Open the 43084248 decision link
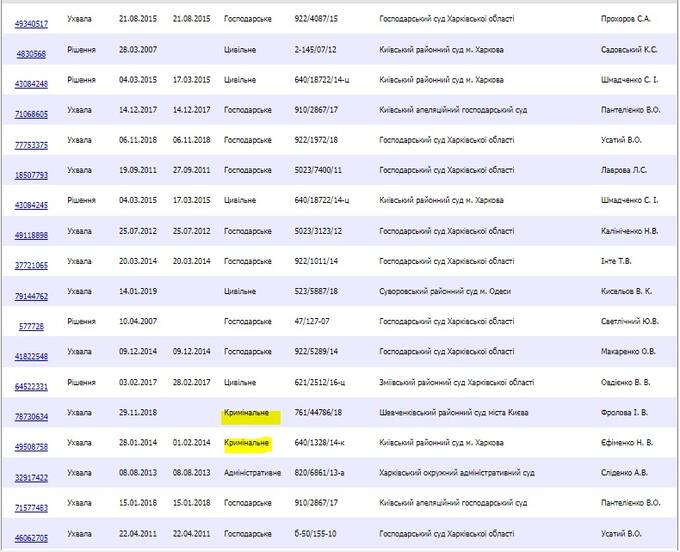Image resolution: width=680 pixels, height=552 pixels. [x=31, y=84]
